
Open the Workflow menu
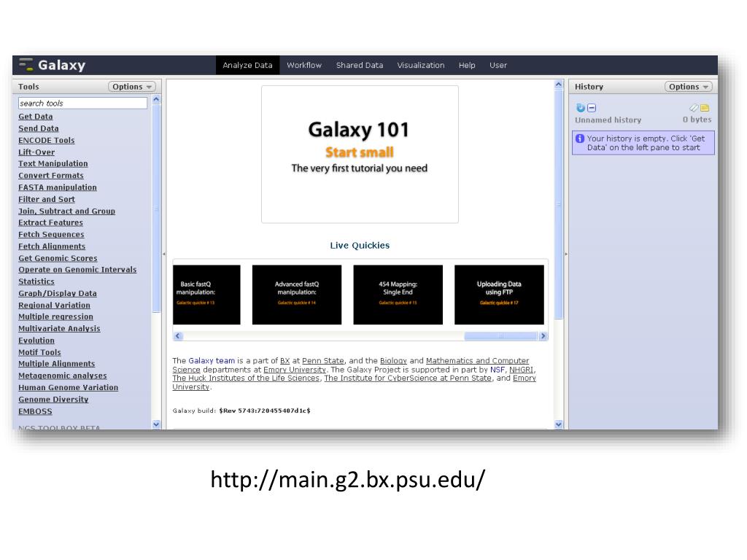304,65
